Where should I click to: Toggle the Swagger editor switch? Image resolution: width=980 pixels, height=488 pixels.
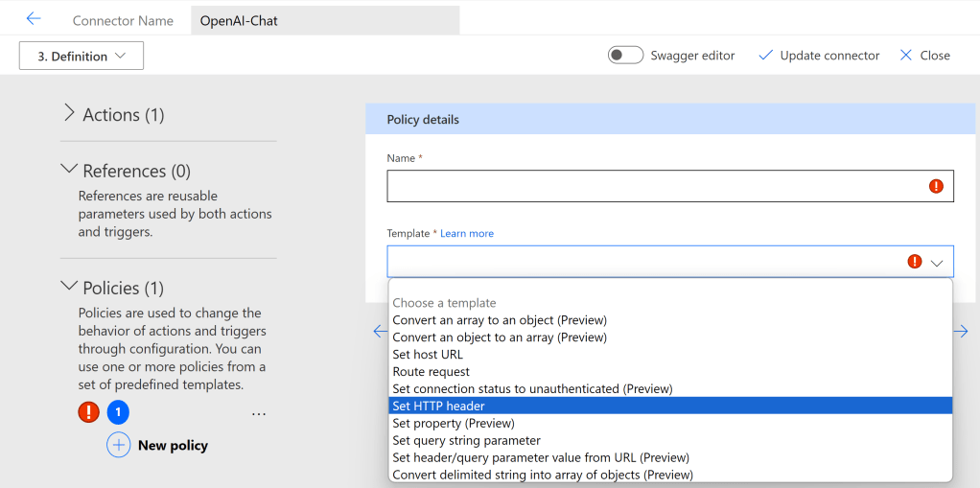625,56
